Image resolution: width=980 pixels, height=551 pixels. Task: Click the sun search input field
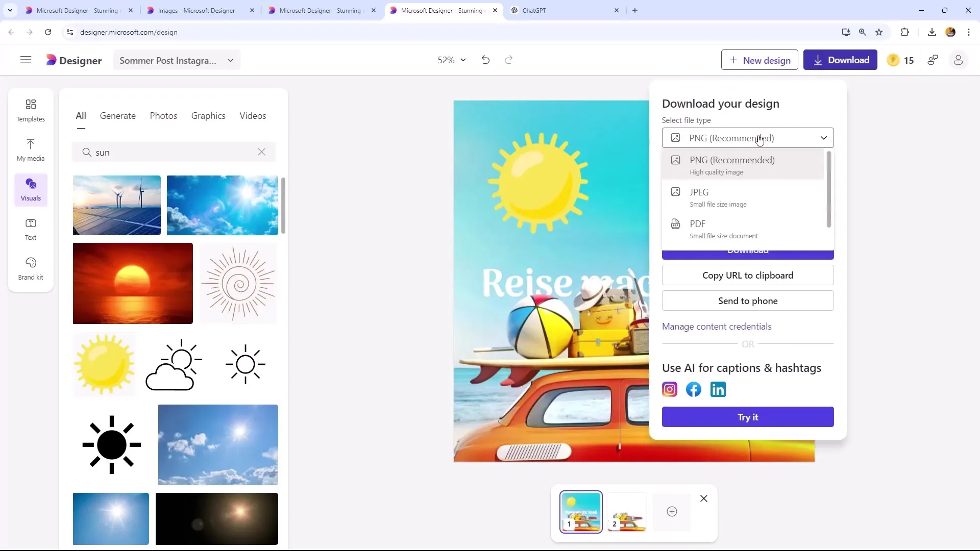click(174, 153)
